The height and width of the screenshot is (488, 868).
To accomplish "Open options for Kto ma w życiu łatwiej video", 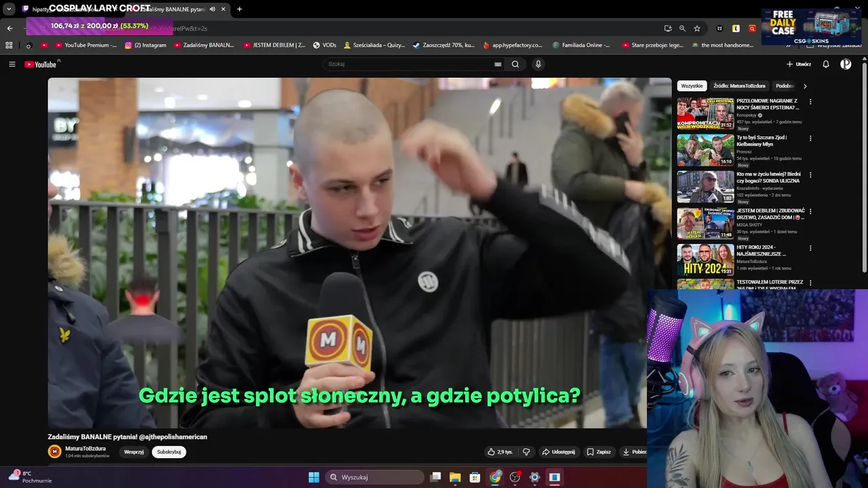I will pyautogui.click(x=810, y=175).
